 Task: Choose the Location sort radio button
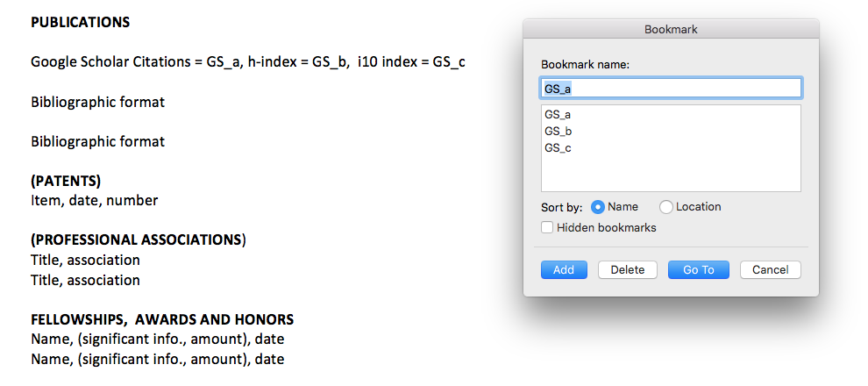tap(666, 207)
